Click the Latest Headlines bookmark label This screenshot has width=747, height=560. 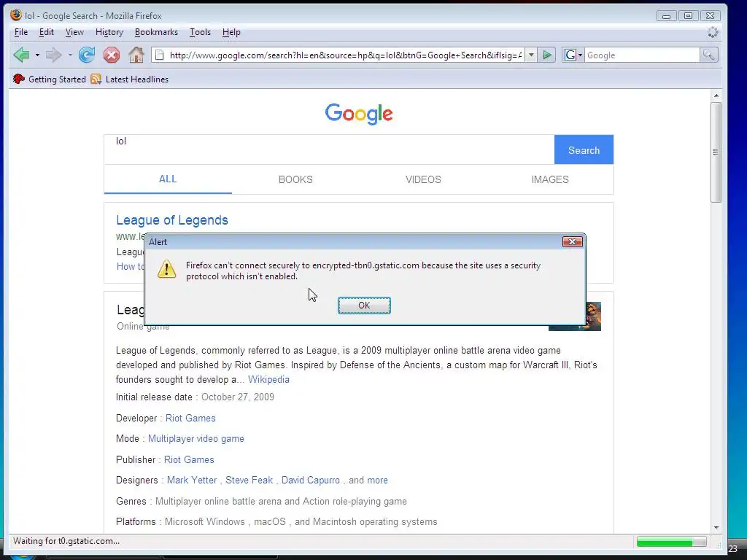pyautogui.click(x=136, y=79)
